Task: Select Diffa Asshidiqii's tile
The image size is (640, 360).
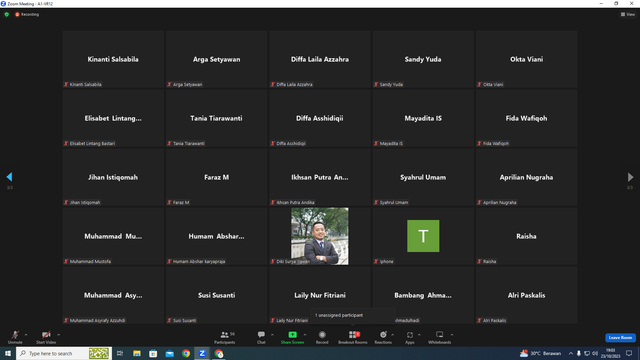Action: coord(320,118)
